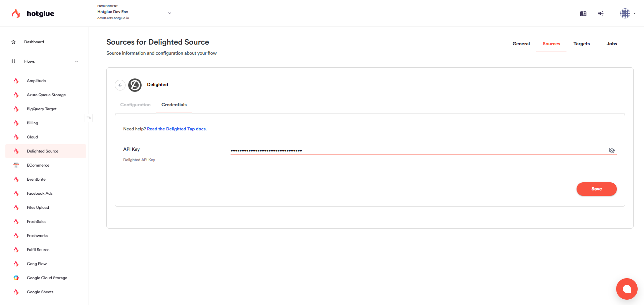
Task: Switch to the Targets tab
Action: [582, 44]
